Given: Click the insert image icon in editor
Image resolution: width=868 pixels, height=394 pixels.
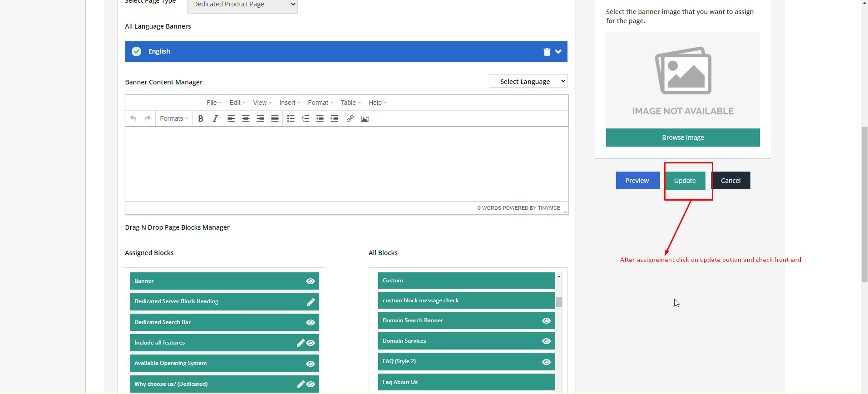Looking at the screenshot, I should pyautogui.click(x=365, y=118).
